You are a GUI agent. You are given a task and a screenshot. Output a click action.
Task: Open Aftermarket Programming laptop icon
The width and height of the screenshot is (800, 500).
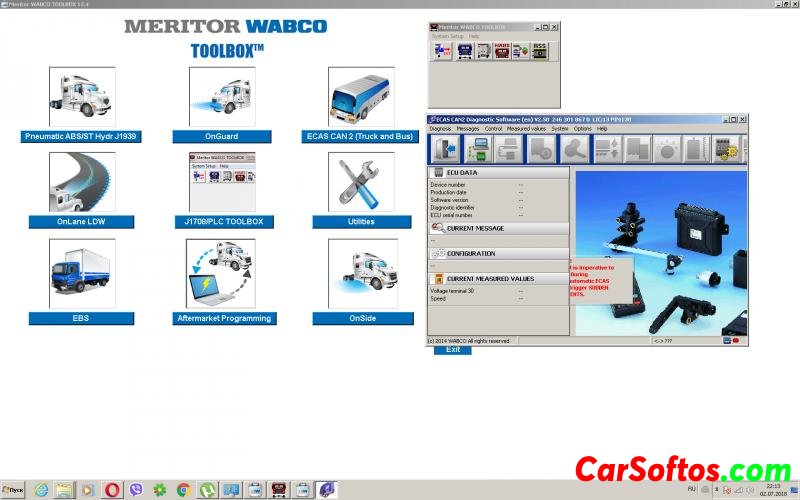221,273
